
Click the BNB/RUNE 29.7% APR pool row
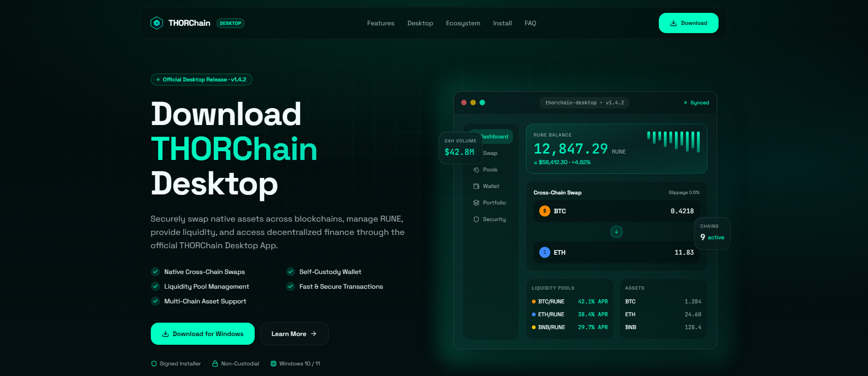coord(570,327)
